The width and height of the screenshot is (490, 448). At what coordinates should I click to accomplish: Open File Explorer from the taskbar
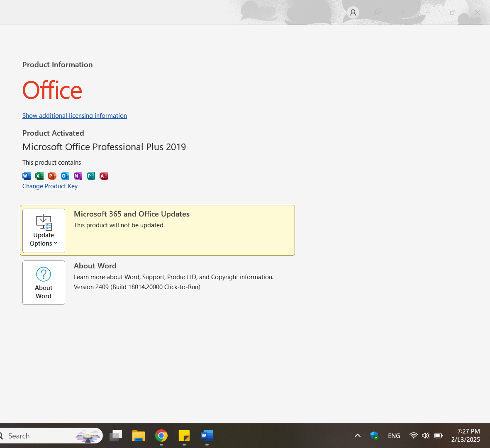pos(139,436)
